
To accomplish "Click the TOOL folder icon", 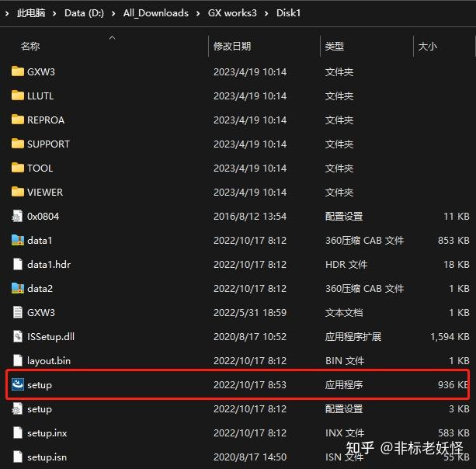I will pyautogui.click(x=18, y=168).
